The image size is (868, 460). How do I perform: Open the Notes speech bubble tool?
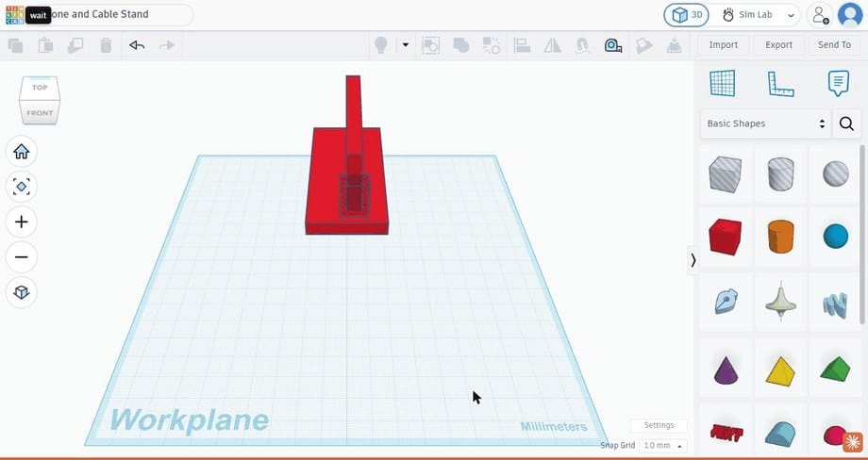[x=838, y=84]
